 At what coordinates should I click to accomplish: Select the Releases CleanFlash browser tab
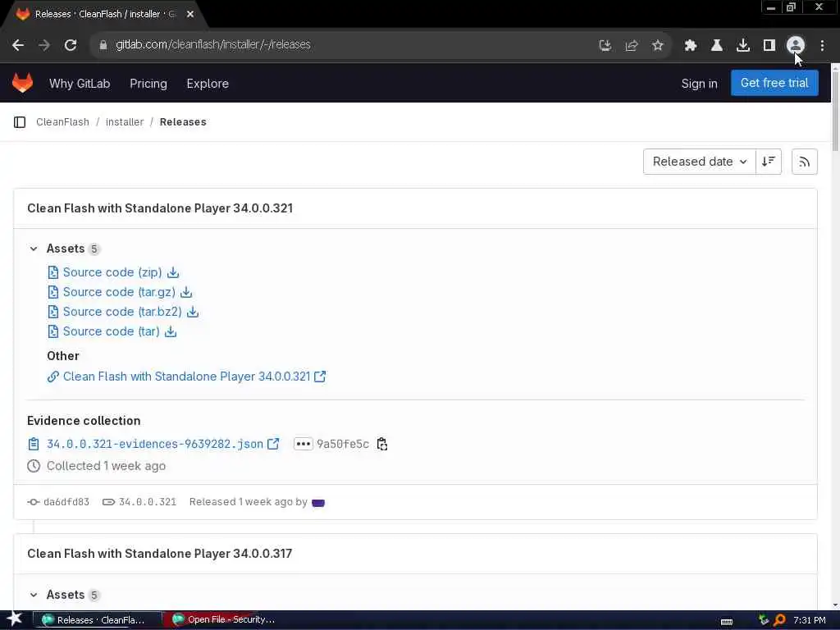coord(105,15)
